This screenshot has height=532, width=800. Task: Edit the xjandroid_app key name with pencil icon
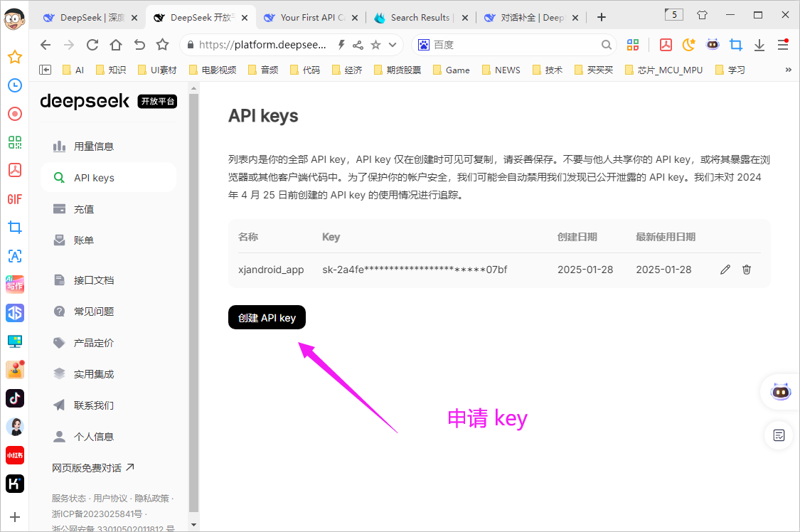[725, 270]
